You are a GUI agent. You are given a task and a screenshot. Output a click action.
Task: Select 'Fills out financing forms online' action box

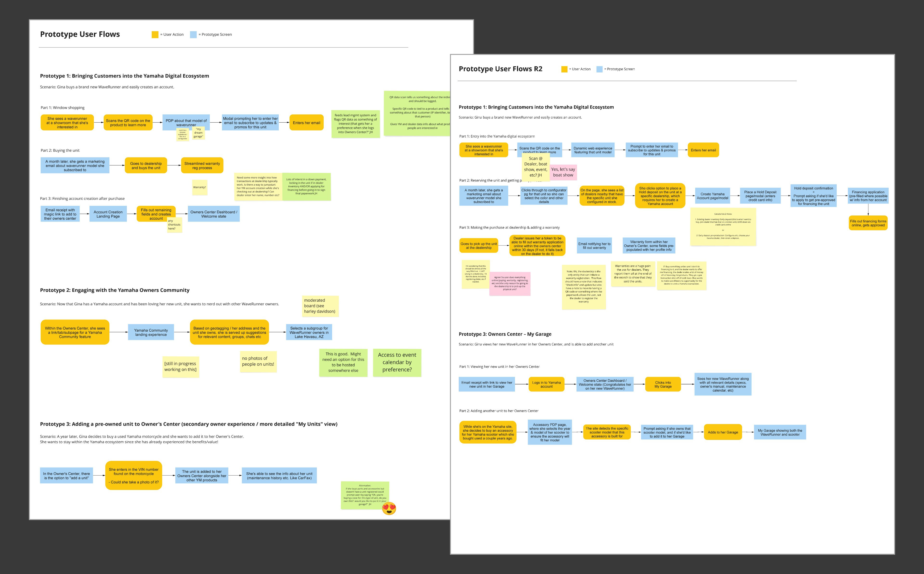(868, 223)
